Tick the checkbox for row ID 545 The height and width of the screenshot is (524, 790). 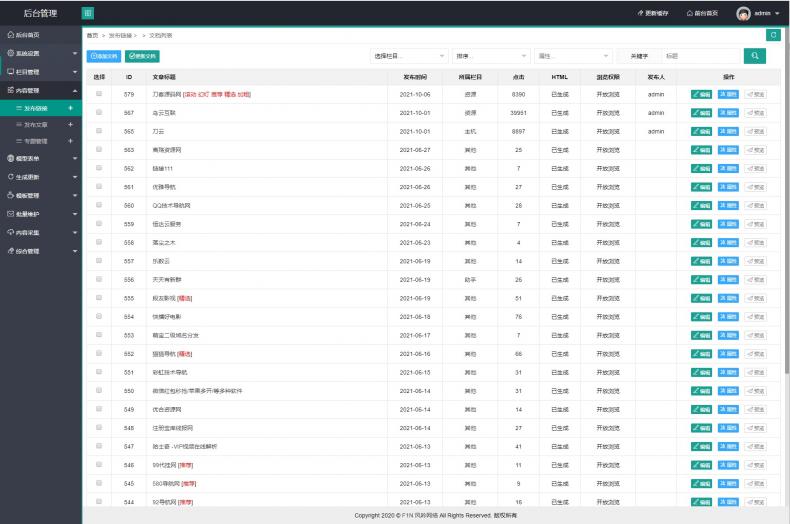[x=99, y=483]
